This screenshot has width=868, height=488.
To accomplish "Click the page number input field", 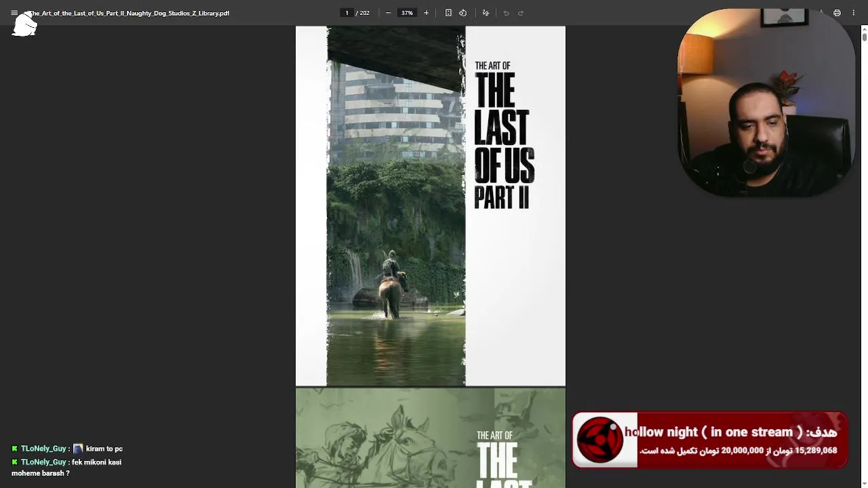I will [x=347, y=13].
